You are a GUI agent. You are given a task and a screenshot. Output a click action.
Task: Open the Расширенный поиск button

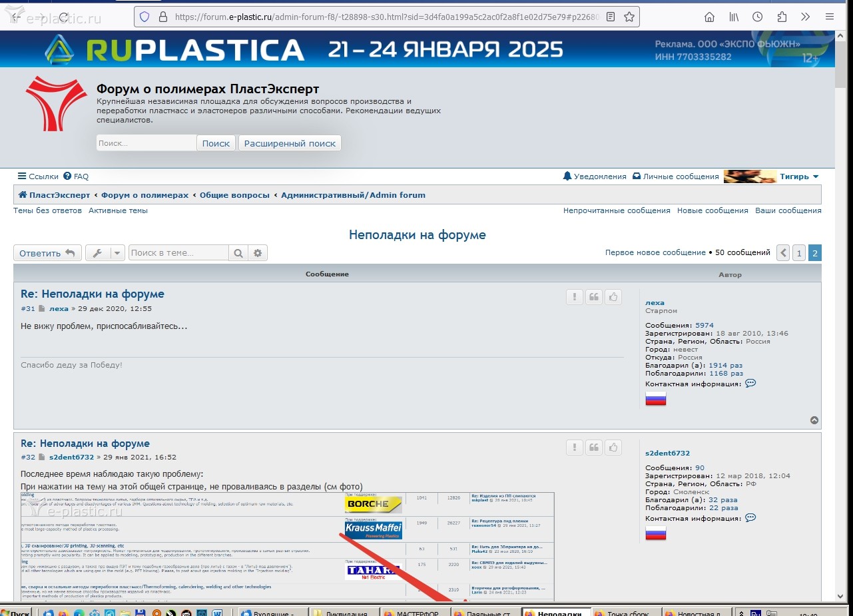click(x=290, y=143)
